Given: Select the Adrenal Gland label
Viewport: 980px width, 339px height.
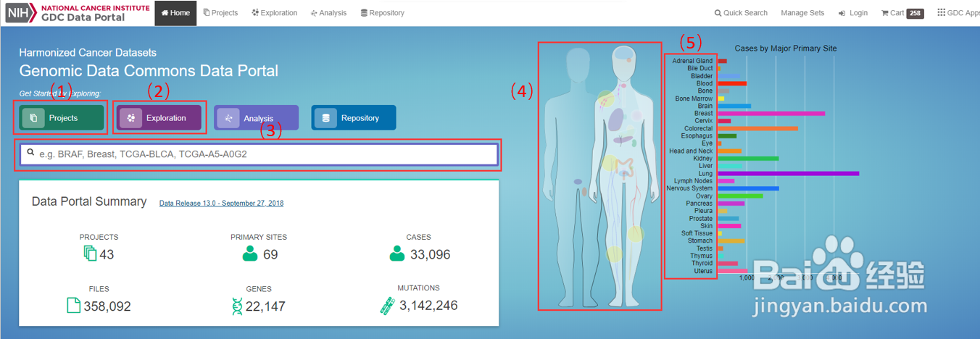Looking at the screenshot, I should [x=692, y=61].
